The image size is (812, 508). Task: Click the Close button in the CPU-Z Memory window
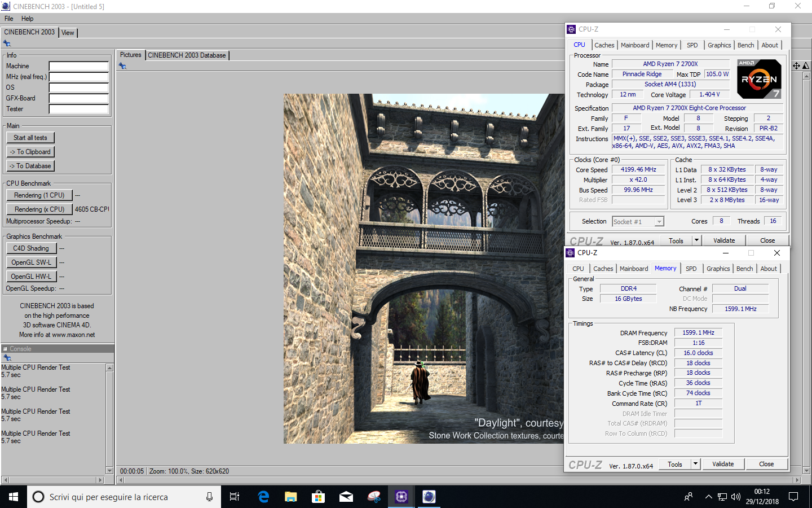click(766, 464)
